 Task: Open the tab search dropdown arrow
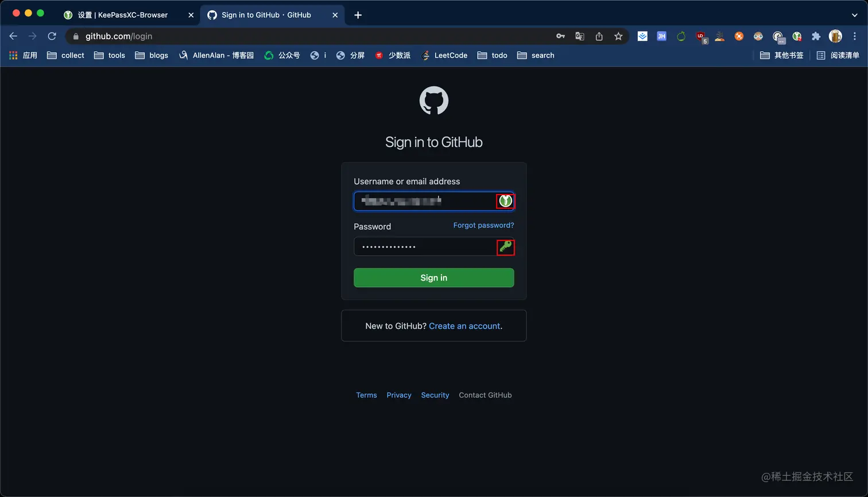854,15
